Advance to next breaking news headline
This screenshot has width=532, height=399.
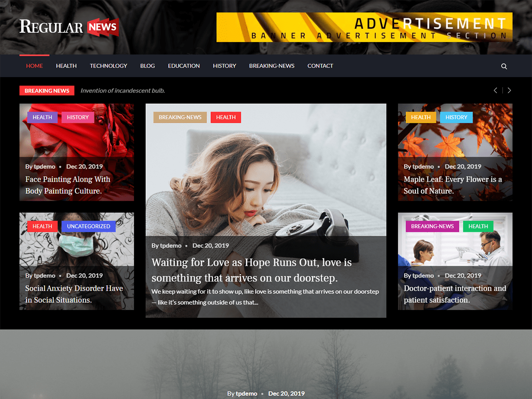coord(509,90)
